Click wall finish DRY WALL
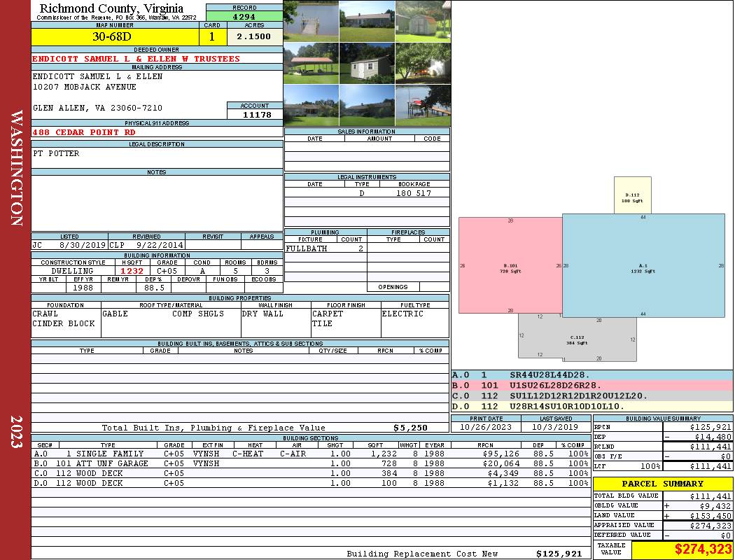The image size is (735, 560). click(262, 314)
